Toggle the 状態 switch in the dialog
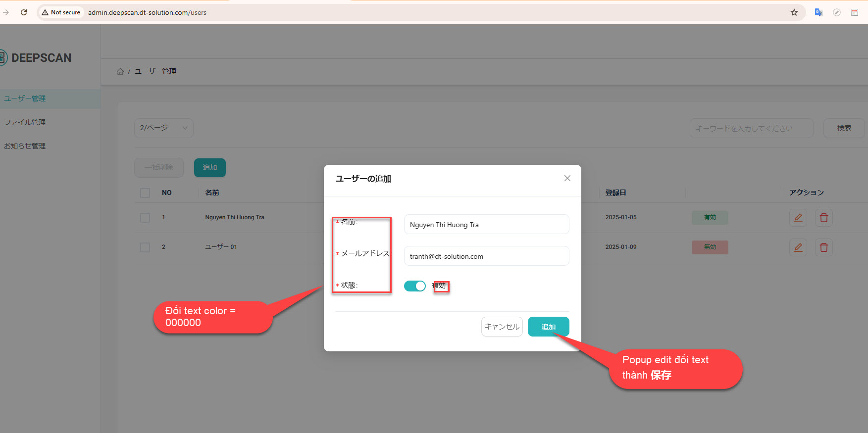Image resolution: width=868 pixels, height=433 pixels. tap(414, 286)
